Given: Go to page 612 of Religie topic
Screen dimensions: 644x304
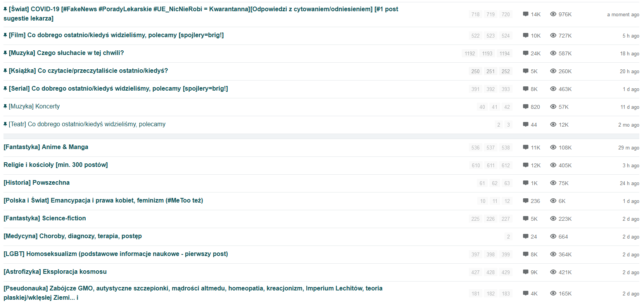Looking at the screenshot, I should tap(506, 165).
